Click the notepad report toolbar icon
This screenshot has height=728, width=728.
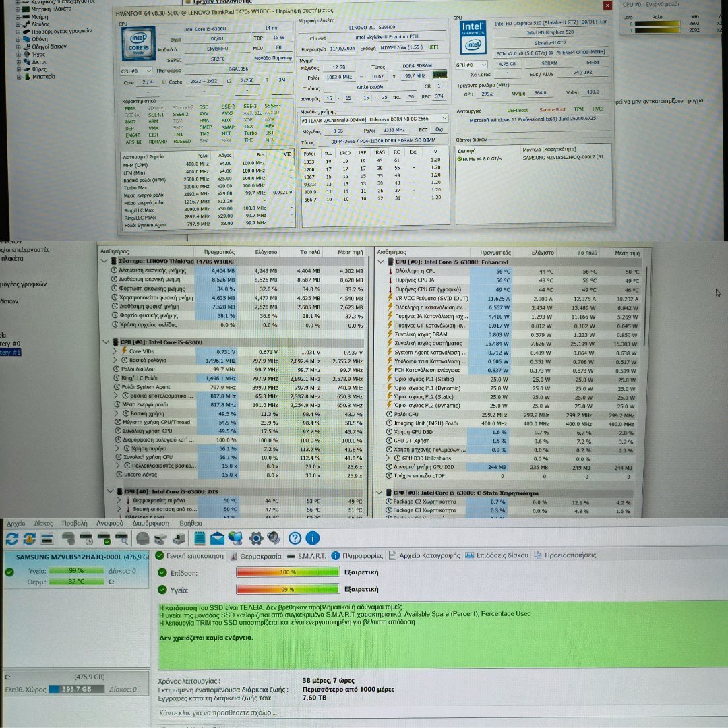tap(200, 538)
